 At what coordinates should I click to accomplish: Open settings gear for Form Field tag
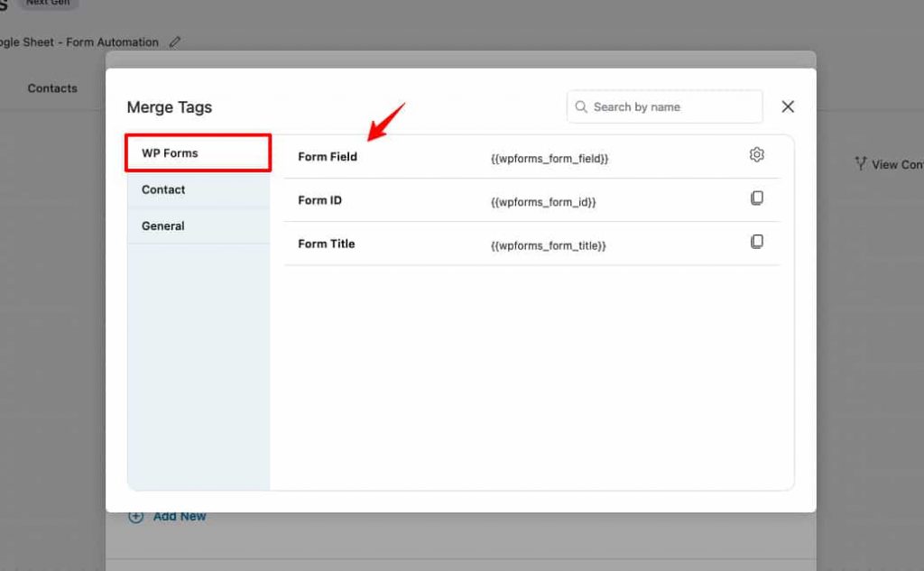coord(757,154)
